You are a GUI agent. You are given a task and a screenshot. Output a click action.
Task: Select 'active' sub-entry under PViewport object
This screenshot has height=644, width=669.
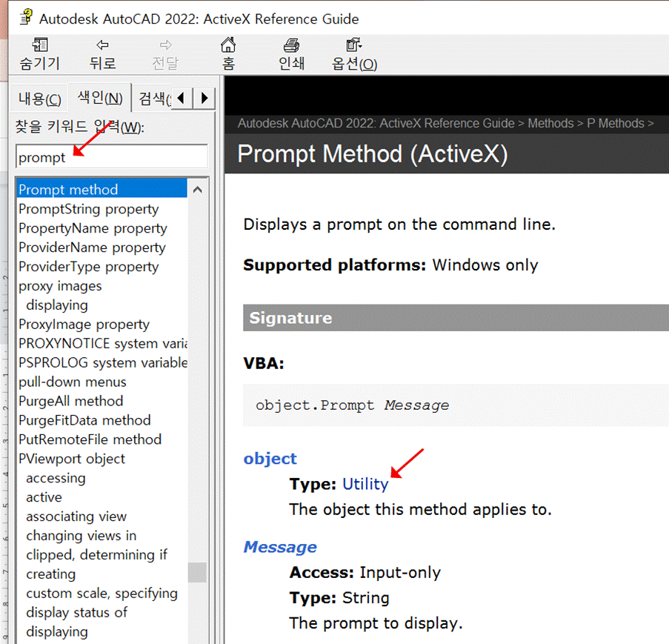pos(44,497)
